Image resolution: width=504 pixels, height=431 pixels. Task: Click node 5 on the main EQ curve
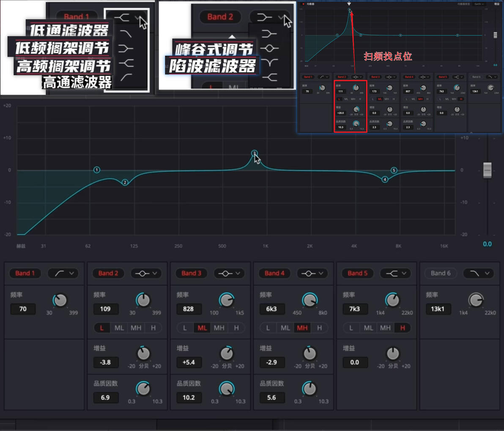coord(394,170)
